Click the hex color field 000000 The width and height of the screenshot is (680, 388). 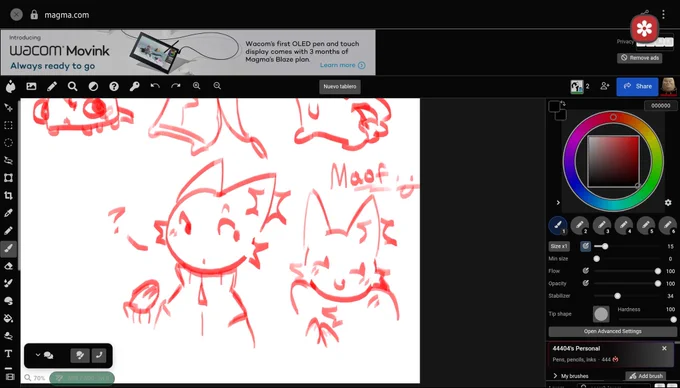(x=660, y=106)
